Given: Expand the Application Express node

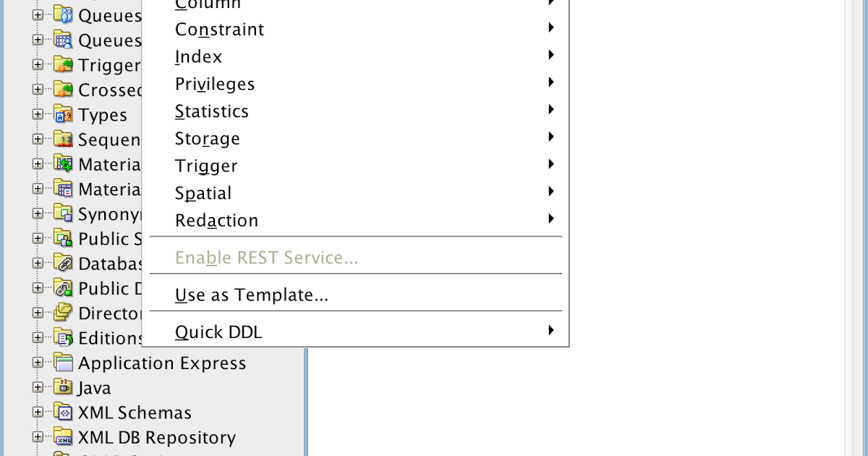Looking at the screenshot, I should point(38,363).
